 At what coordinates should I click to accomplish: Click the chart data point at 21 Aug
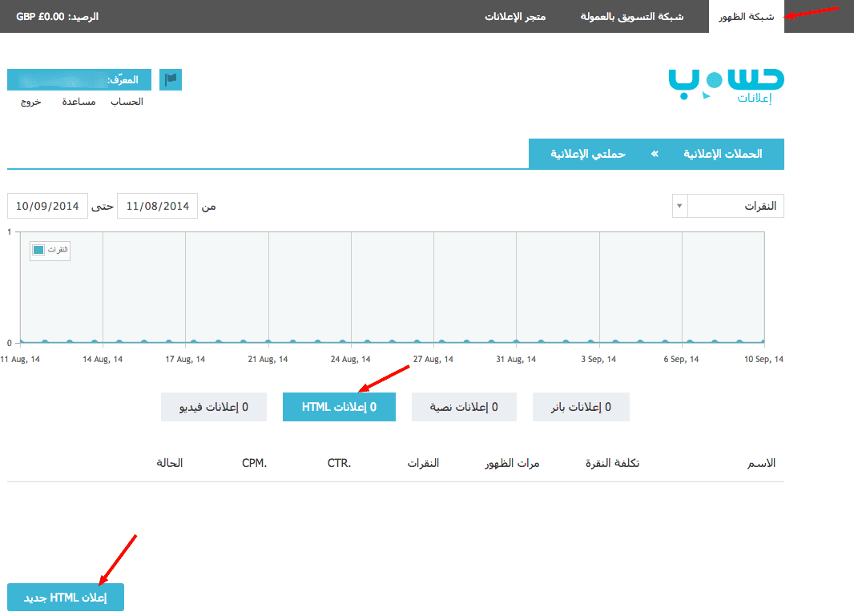coord(268,342)
